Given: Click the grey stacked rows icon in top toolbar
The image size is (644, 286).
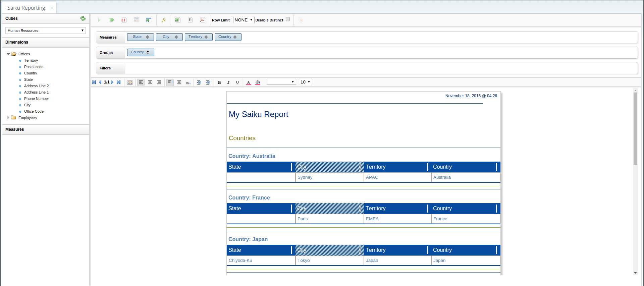Looking at the screenshot, I should point(136,20).
